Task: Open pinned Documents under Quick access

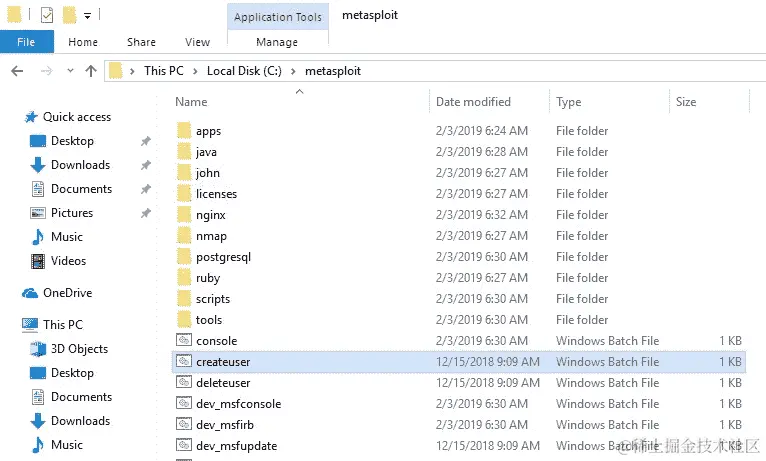Action: click(x=82, y=189)
